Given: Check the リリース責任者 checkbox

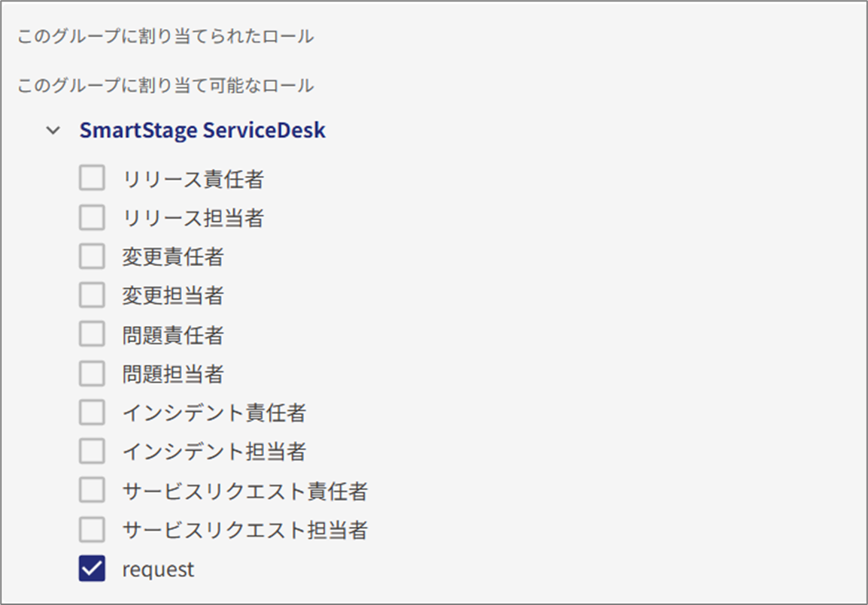Looking at the screenshot, I should click(92, 178).
